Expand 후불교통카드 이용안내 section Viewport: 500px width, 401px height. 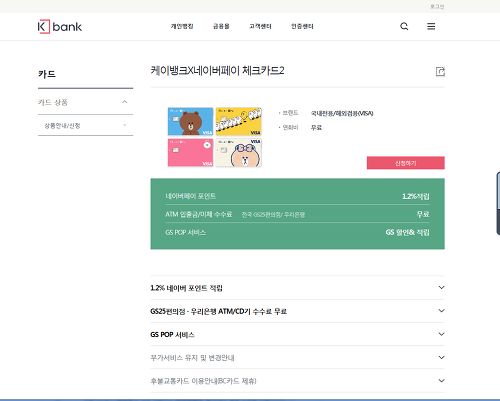(297, 381)
